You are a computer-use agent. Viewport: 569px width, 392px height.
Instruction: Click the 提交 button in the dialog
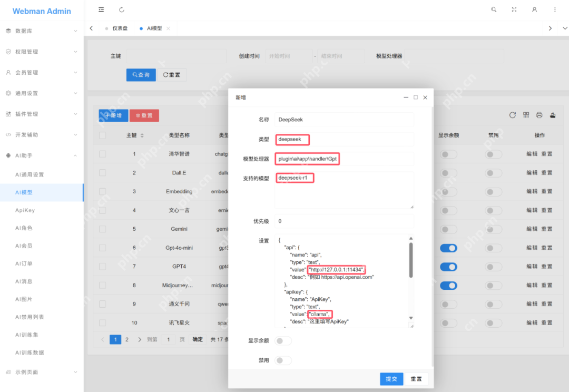(391, 379)
